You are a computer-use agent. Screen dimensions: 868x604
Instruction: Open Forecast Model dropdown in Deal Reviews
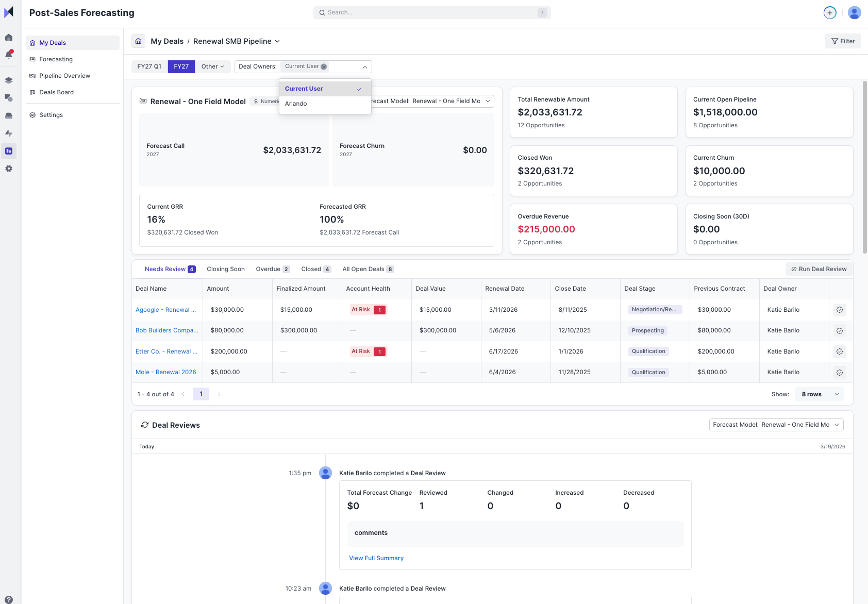coord(776,425)
